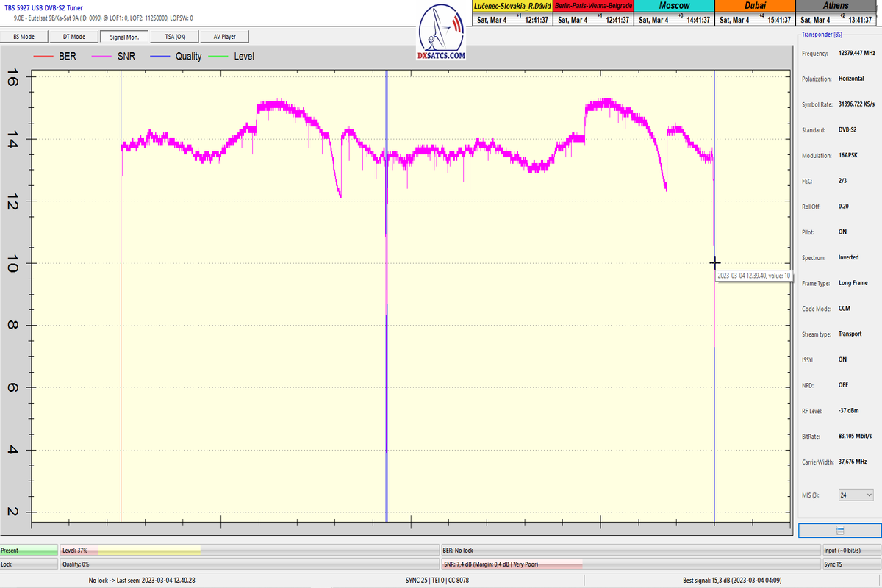Click the DXSATCS.COM satellite dish logo
This screenshot has height=588, width=882.
(440, 33)
